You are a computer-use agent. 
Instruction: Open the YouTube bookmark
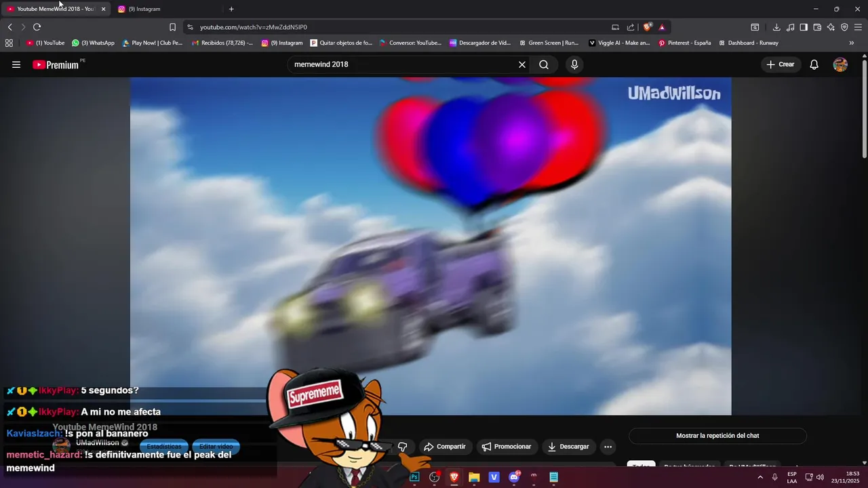45,43
